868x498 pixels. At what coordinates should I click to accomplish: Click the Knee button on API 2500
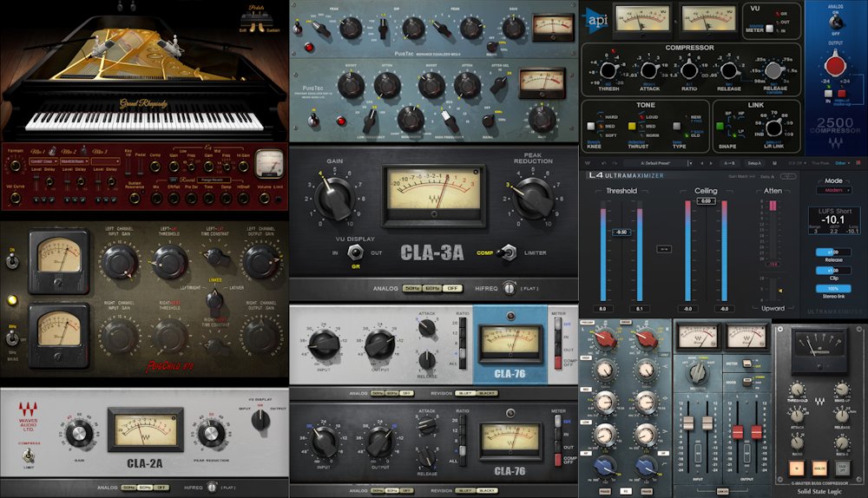click(x=590, y=126)
